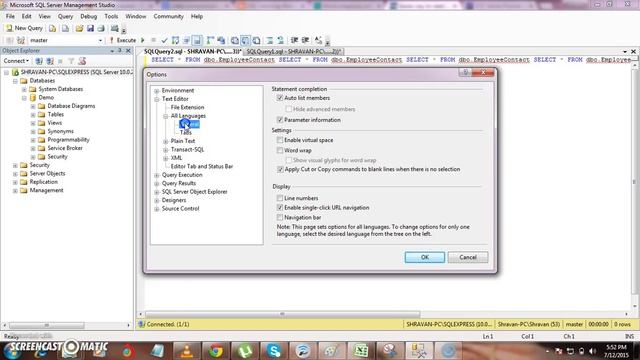Click Object Explorer Refresh icon
Image resolution: width=640 pixels, height=360 pixels.
(82, 61)
